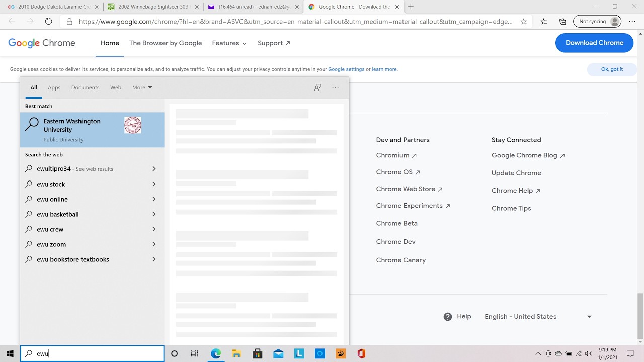Click the Edge address bar URL
This screenshot has width=644, height=362.
pyautogui.click(x=296, y=22)
